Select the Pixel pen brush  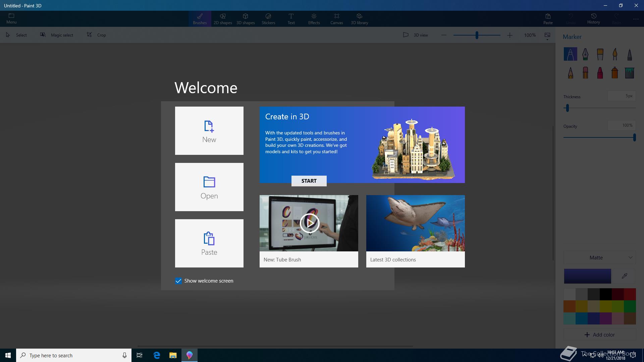pyautogui.click(x=630, y=54)
